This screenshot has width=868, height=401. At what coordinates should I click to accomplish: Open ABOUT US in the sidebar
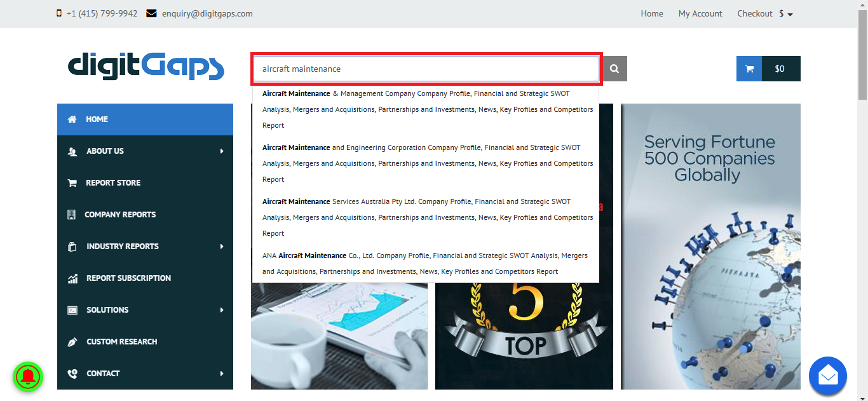(x=145, y=151)
